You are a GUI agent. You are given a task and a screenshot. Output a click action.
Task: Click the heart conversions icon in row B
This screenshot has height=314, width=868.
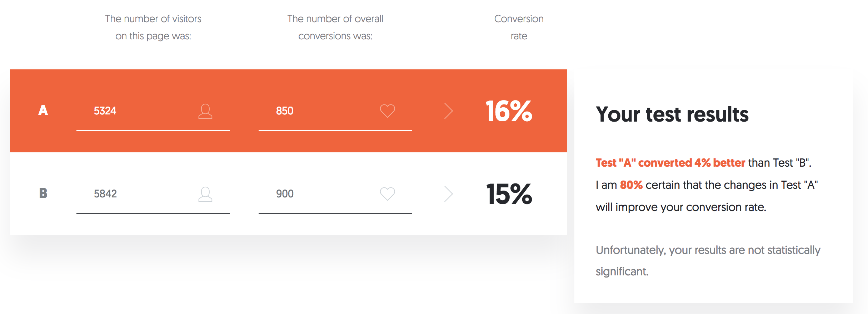pyautogui.click(x=388, y=194)
